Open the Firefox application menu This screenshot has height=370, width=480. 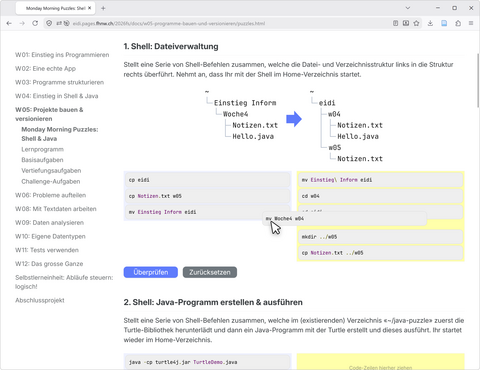pyautogui.click(x=471, y=23)
